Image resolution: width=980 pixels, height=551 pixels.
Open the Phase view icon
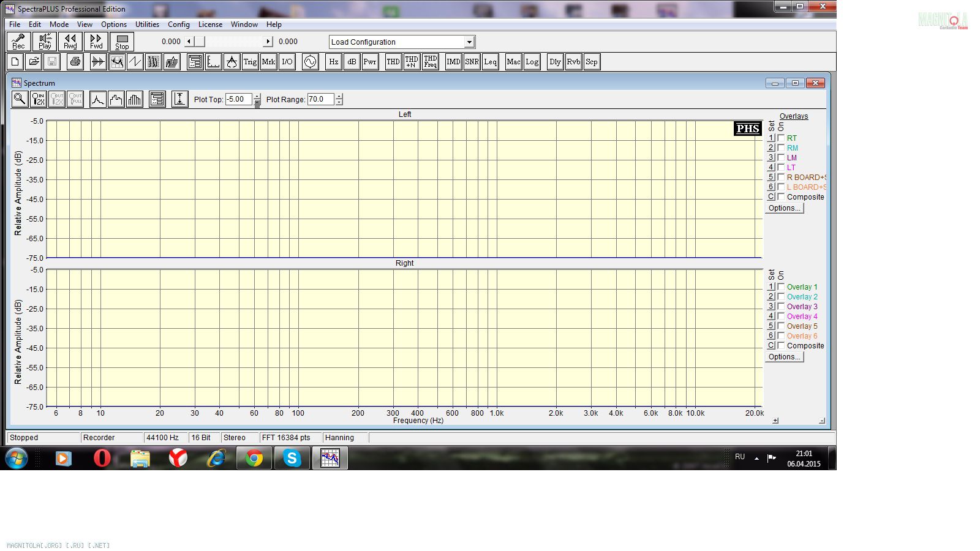click(135, 62)
